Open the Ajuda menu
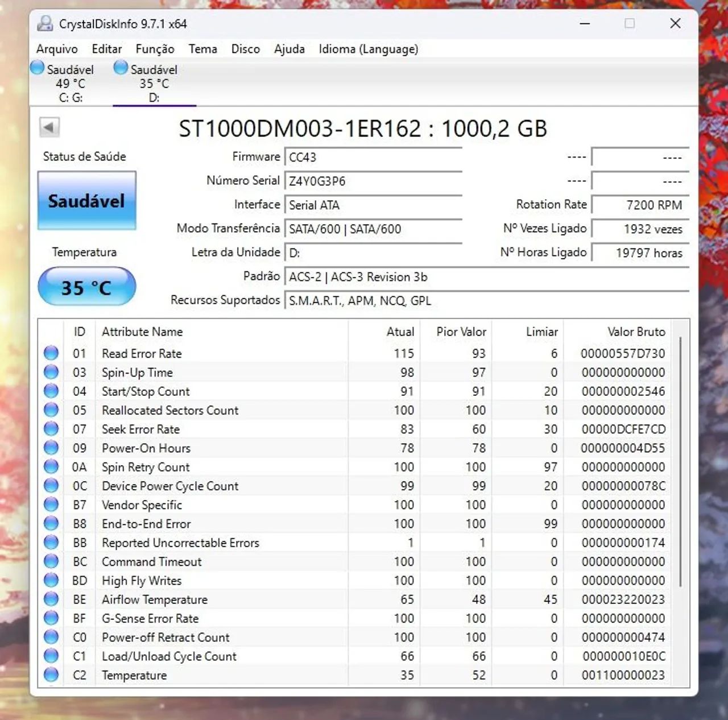 289,49
